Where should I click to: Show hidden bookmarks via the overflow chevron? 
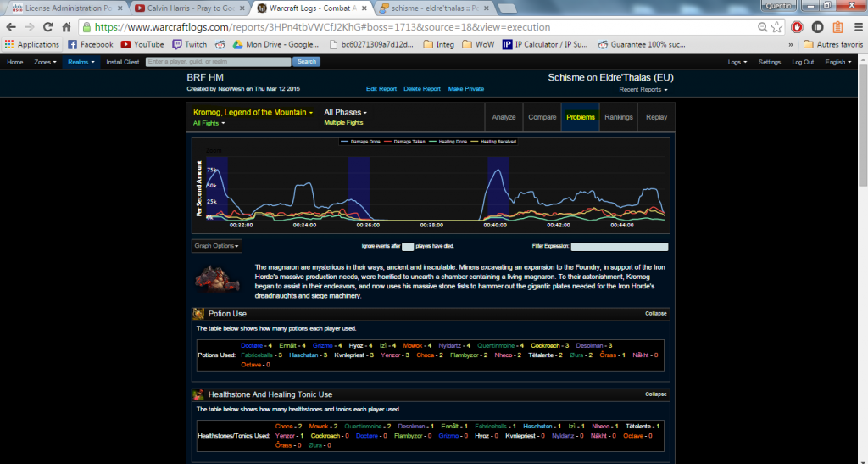click(791, 44)
